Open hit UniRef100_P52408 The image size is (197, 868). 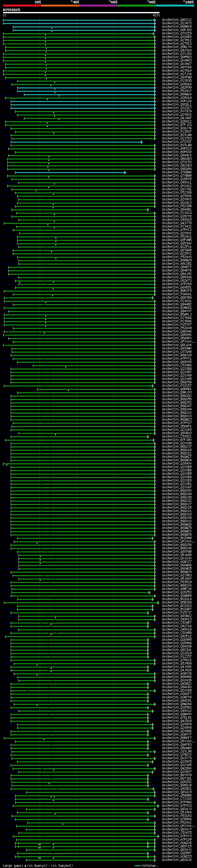(x=176, y=328)
